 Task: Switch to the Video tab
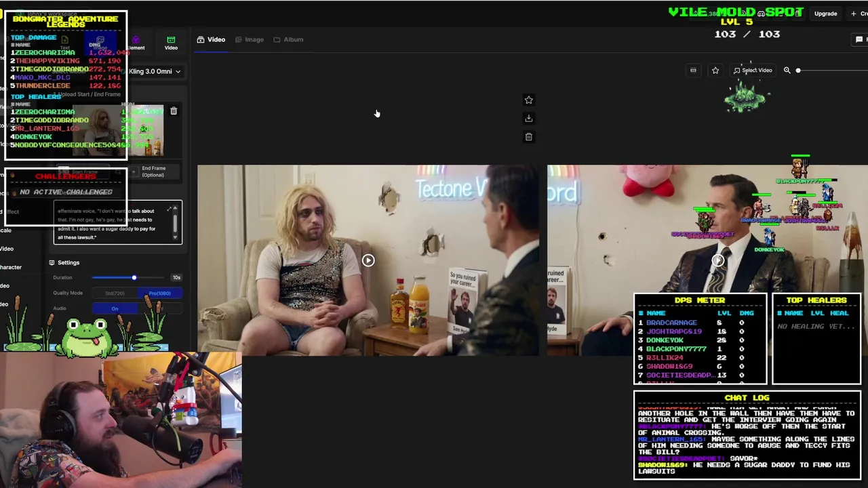[x=211, y=39]
